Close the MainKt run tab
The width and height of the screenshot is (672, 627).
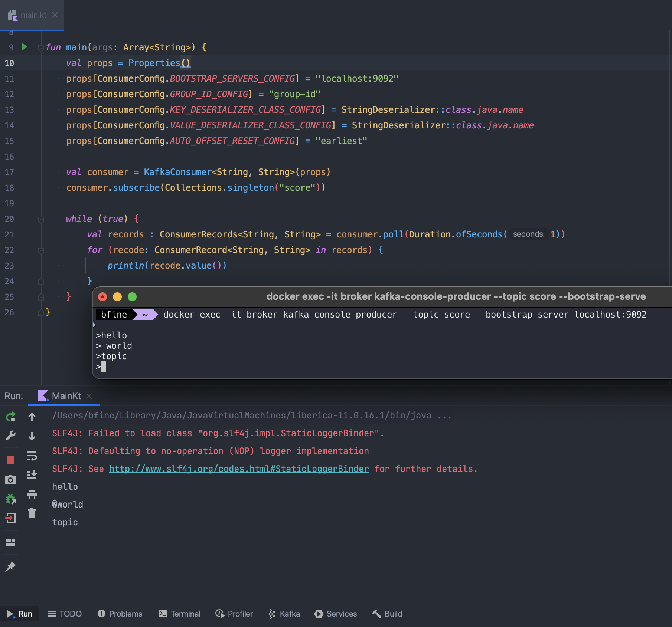[x=89, y=396]
